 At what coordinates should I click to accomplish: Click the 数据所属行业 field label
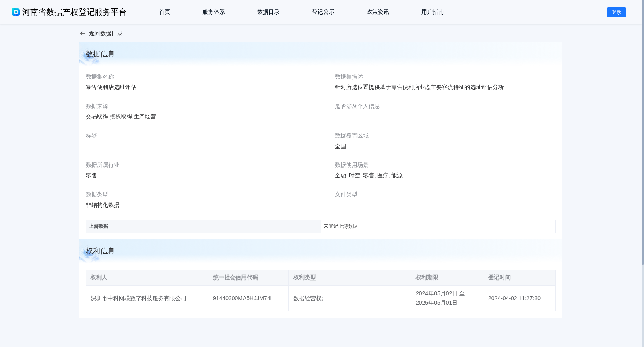click(103, 165)
